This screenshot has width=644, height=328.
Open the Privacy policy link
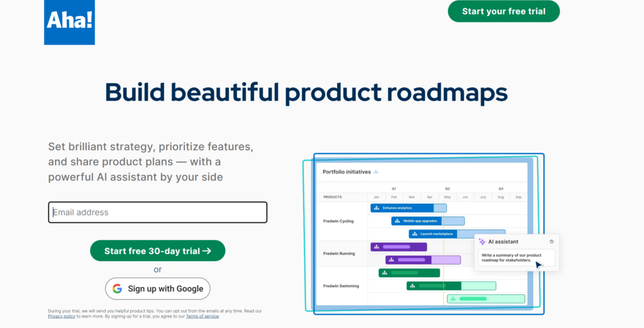click(61, 316)
